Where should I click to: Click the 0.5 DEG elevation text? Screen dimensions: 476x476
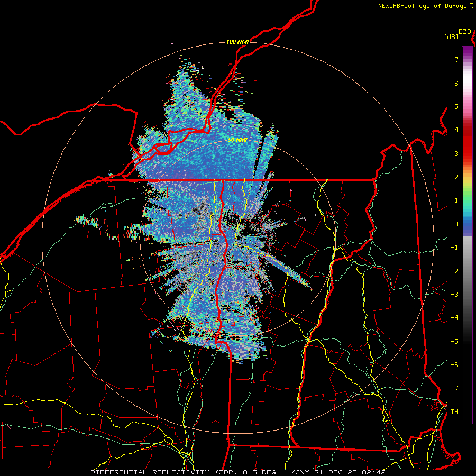[259, 472]
